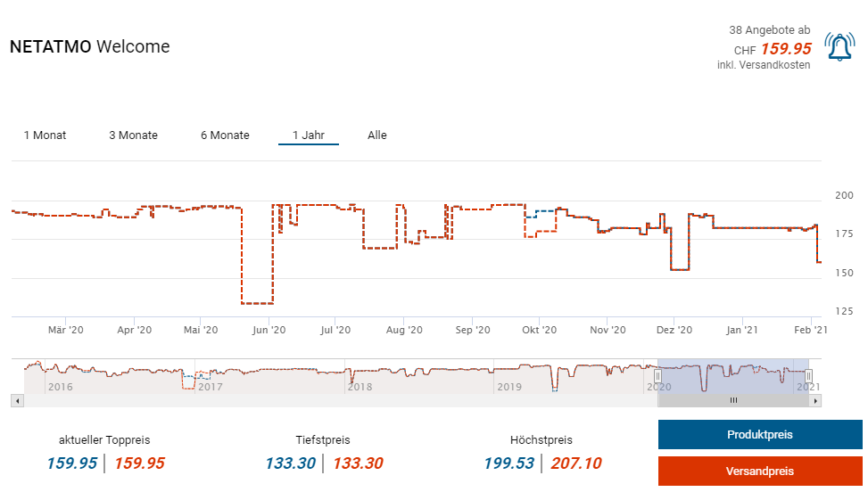Click the navigator scrollbar right arrow
Viewport: 868px width, 492px height.
point(815,401)
